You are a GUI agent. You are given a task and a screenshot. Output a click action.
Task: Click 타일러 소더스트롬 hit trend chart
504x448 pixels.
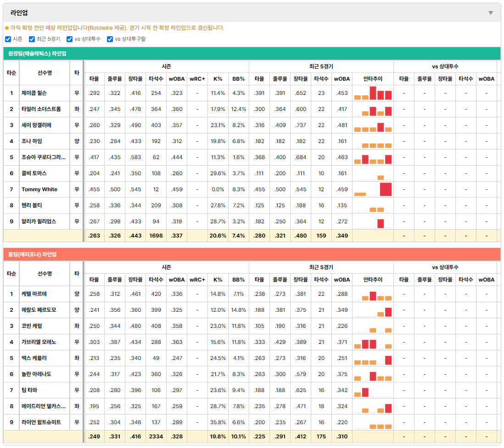pyautogui.click(x=373, y=109)
